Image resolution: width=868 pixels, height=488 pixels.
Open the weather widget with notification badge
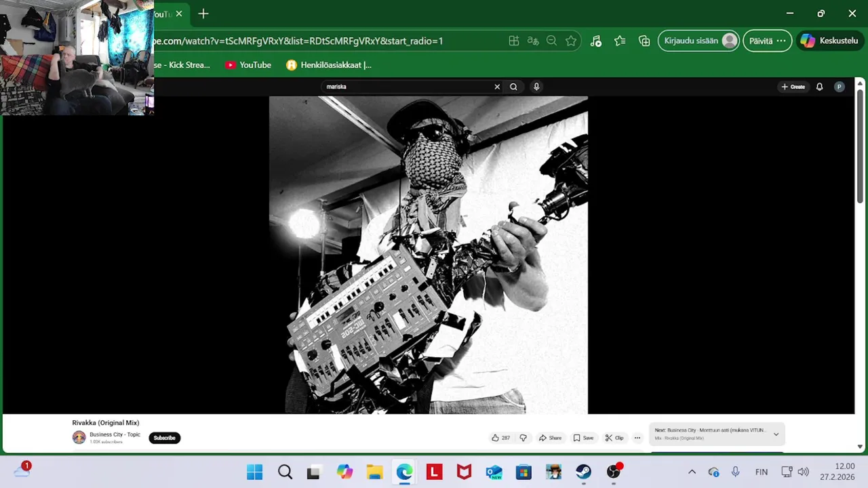pyautogui.click(x=22, y=470)
